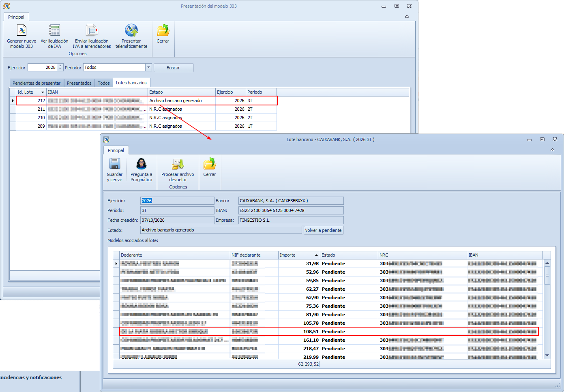Open Pregunta a Pragmática assistant
The height and width of the screenshot is (392, 564).
pos(142,170)
